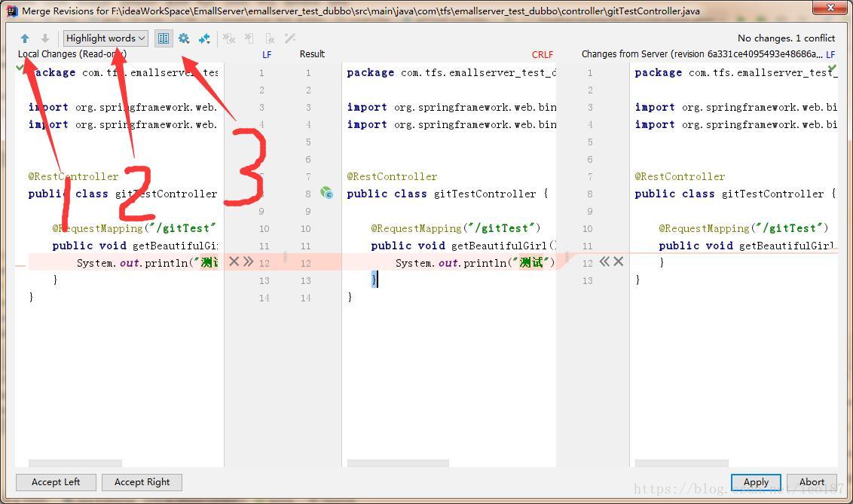Accept left change with » arrow
Screen dimensions: 853x504
click(249, 261)
